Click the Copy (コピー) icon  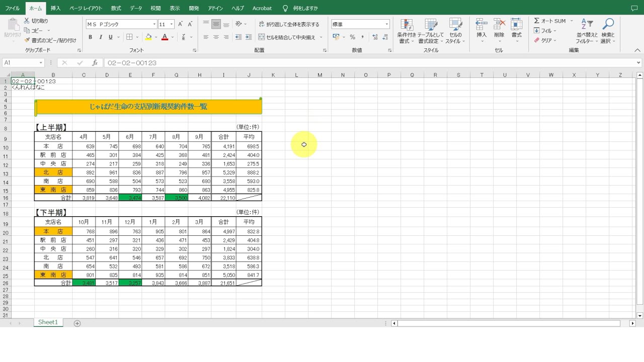click(x=27, y=31)
